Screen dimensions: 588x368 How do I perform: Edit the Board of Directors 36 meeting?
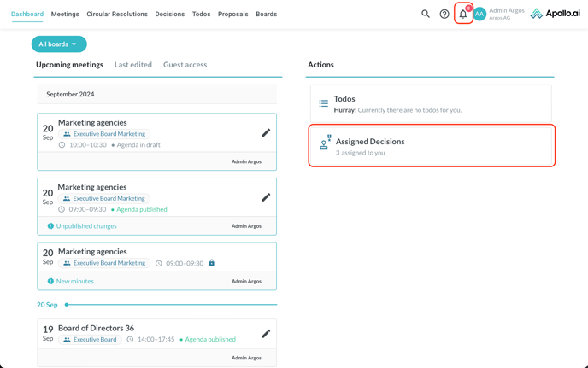(x=266, y=334)
